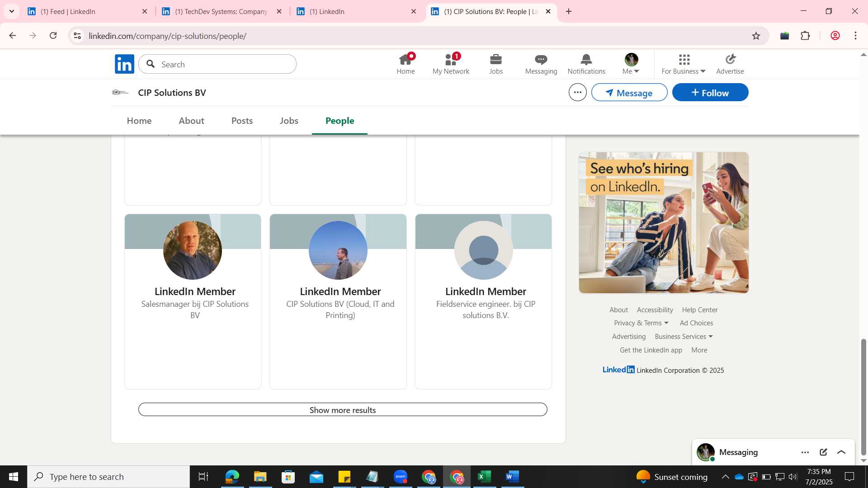Open My Network icon

(x=451, y=64)
